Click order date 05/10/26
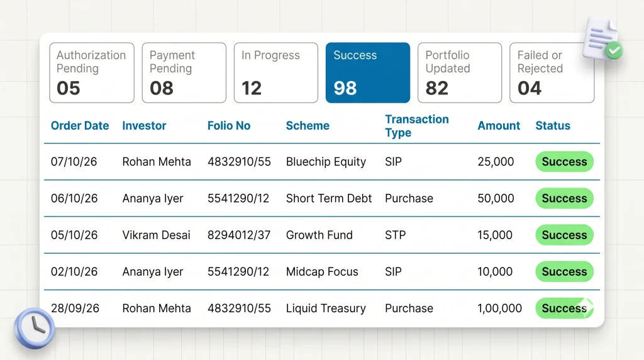The height and width of the screenshot is (360, 644). [x=74, y=235]
